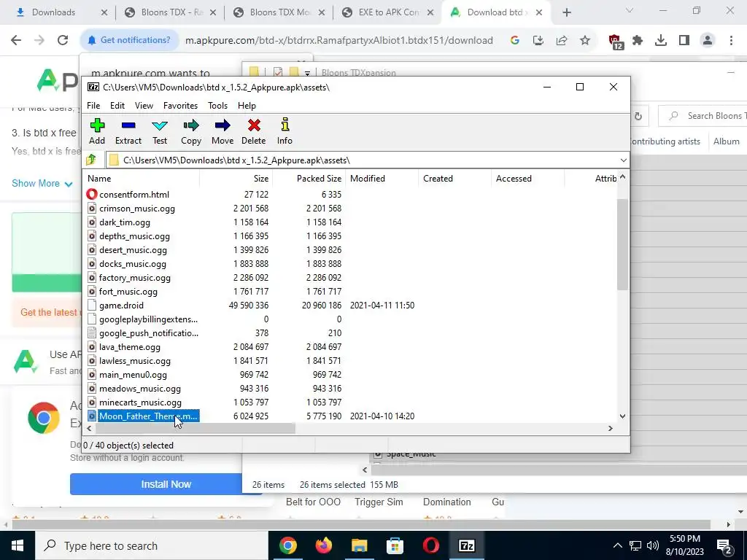
Task: Switch to the Downloads browser tab
Action: click(x=53, y=12)
